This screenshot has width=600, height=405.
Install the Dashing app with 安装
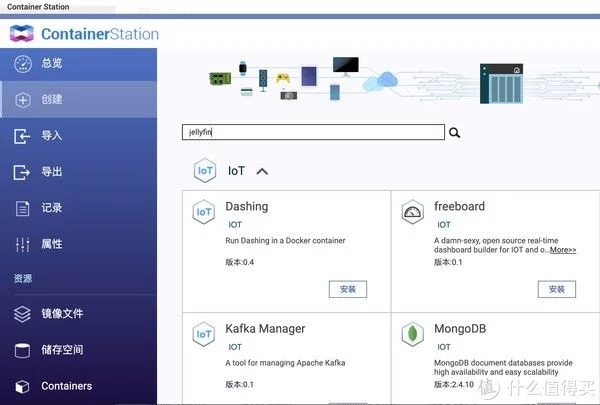point(348,289)
